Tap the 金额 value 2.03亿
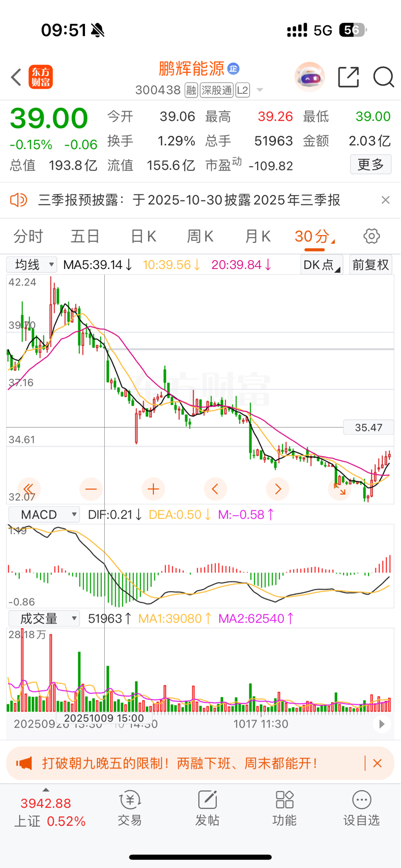This screenshot has height=868, width=401. 370,141
